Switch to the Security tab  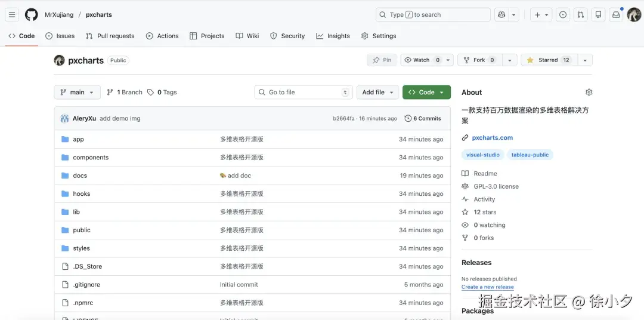coord(287,36)
